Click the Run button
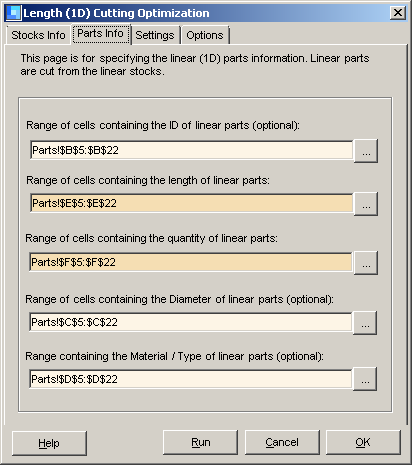 pyautogui.click(x=200, y=442)
